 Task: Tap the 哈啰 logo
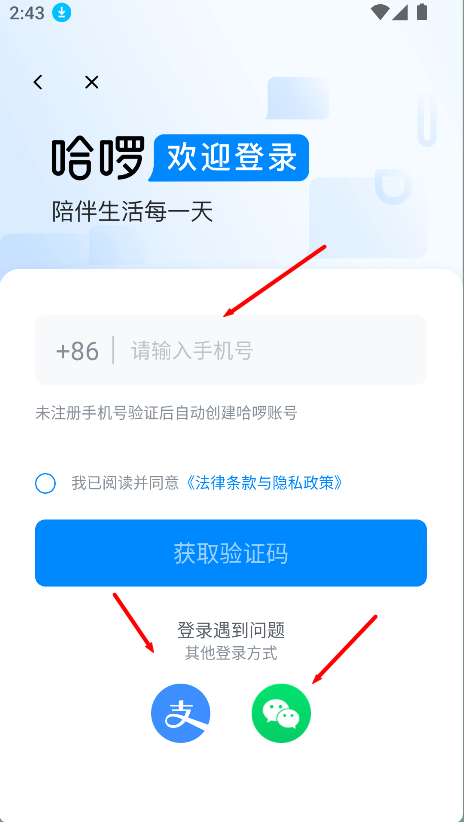coord(98,158)
